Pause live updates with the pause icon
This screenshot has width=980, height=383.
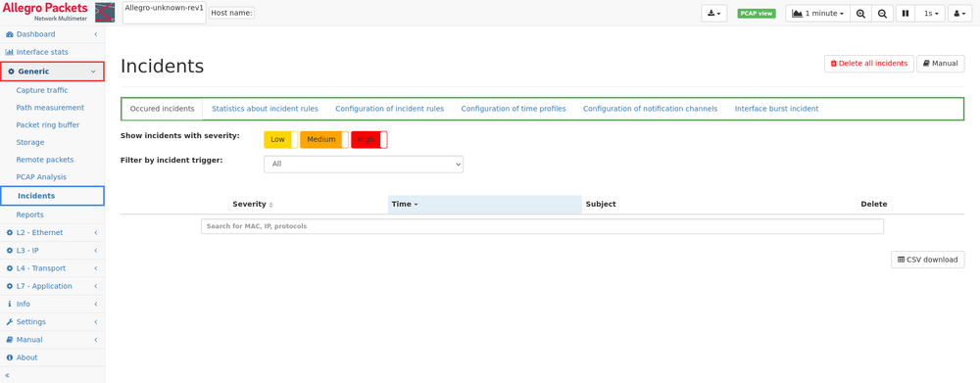[x=905, y=13]
